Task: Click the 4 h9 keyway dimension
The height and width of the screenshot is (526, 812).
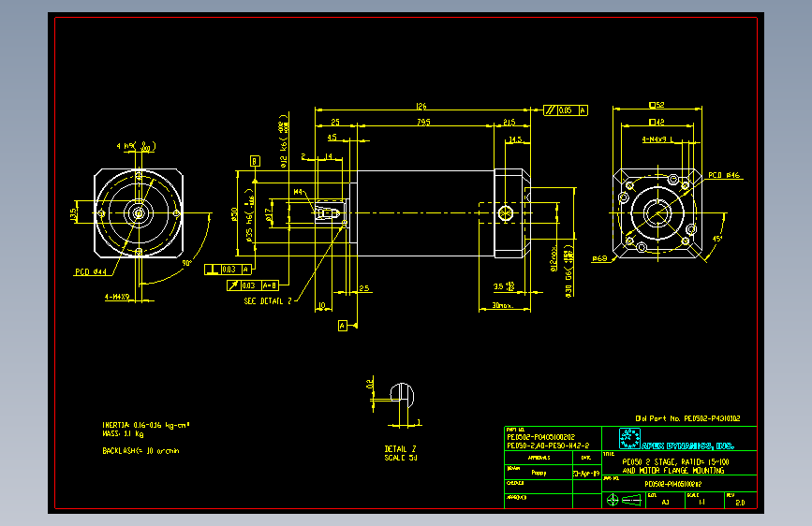Action: (x=136, y=147)
